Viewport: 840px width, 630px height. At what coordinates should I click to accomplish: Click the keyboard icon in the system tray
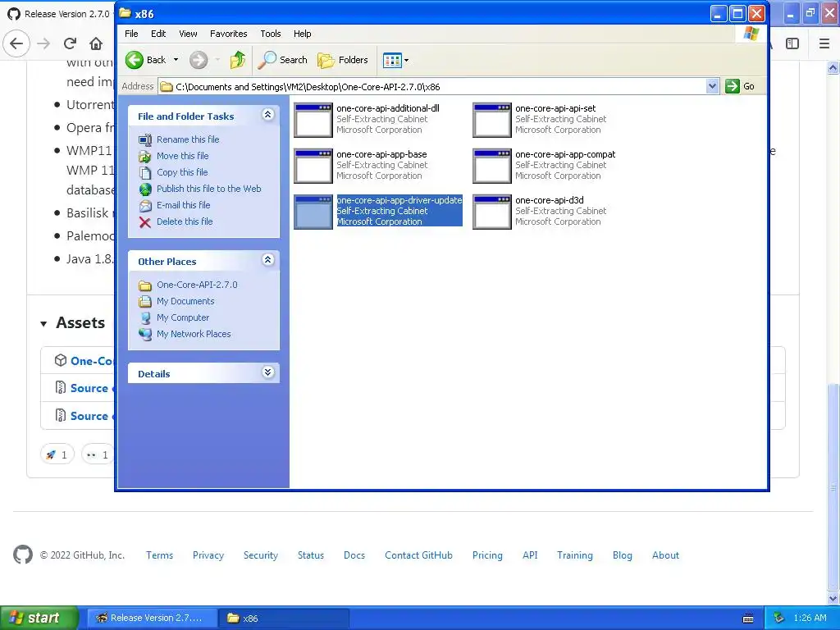(x=748, y=619)
